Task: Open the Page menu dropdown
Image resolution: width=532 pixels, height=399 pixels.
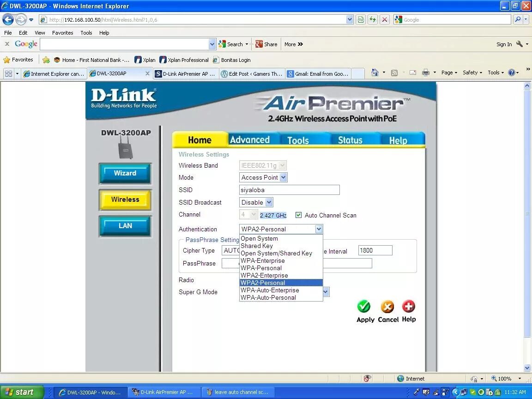Action: [449, 73]
